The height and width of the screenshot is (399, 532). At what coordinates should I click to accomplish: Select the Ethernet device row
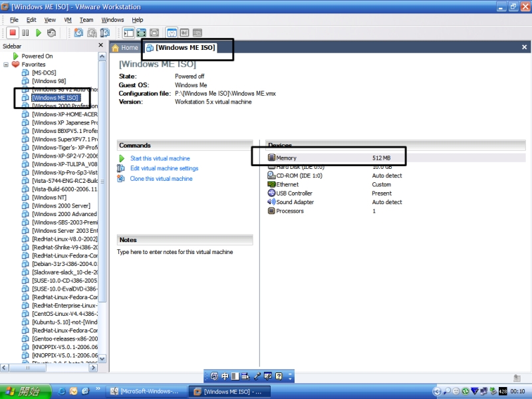coord(396,184)
